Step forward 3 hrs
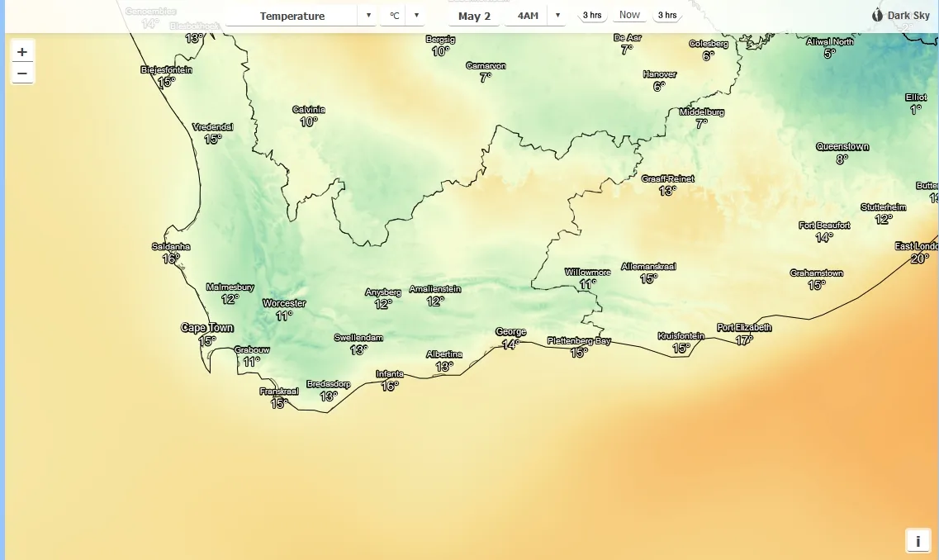This screenshot has height=560, width=939. click(667, 16)
